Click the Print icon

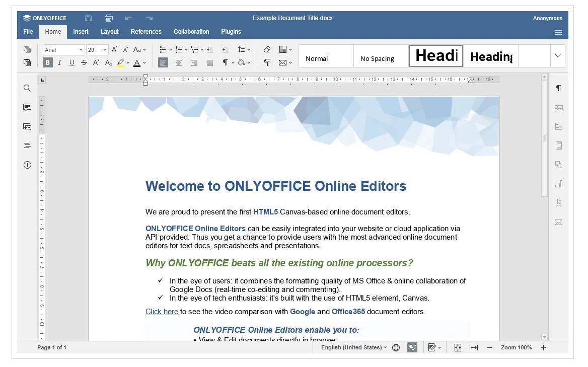tap(109, 18)
